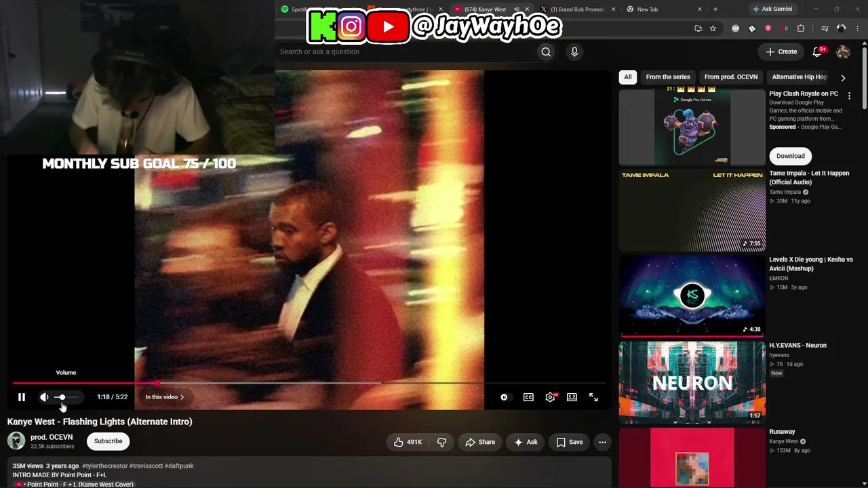Open the prod. OCEVN channel name link
868x488 pixels.
click(x=52, y=437)
